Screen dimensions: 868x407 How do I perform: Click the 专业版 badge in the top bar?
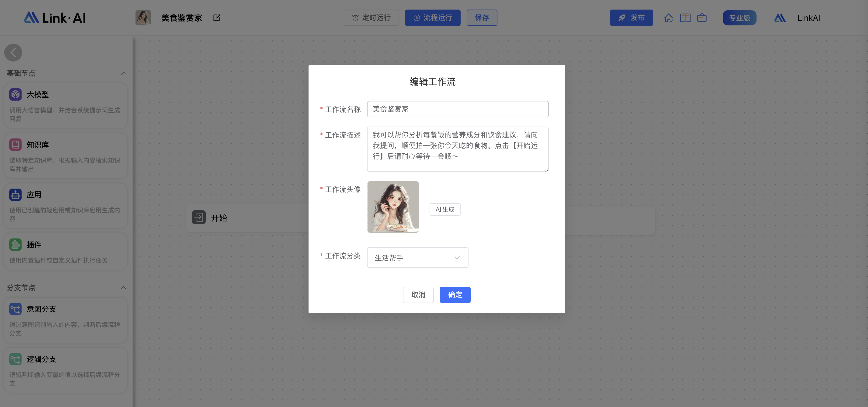coord(739,17)
